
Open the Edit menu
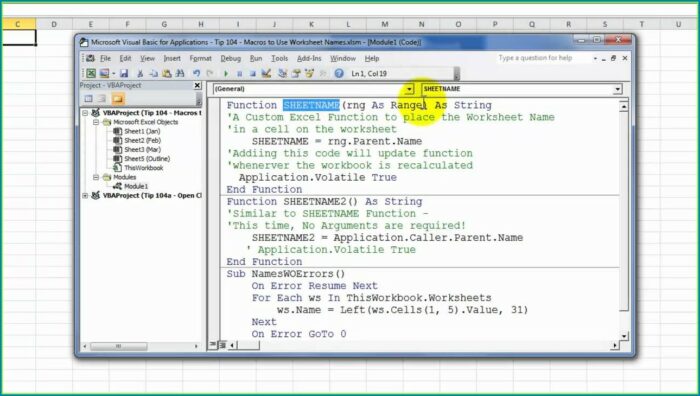point(125,58)
